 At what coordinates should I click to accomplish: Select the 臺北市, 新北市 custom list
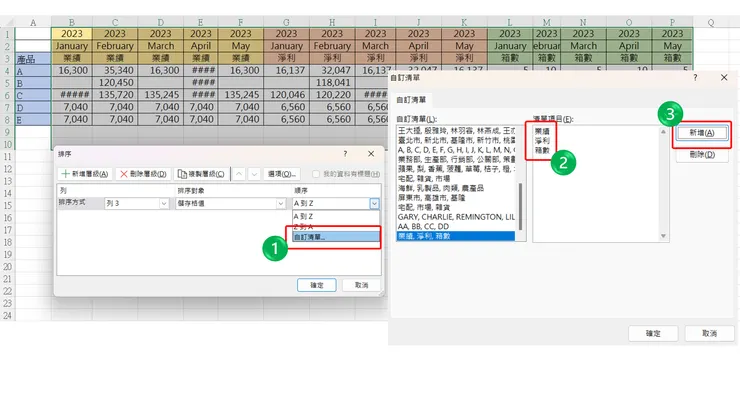455,140
